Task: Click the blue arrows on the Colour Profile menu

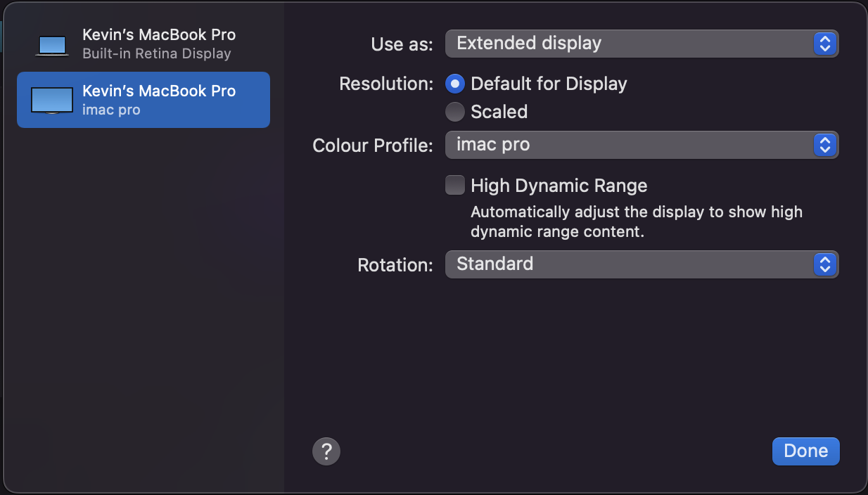Action: pos(824,146)
